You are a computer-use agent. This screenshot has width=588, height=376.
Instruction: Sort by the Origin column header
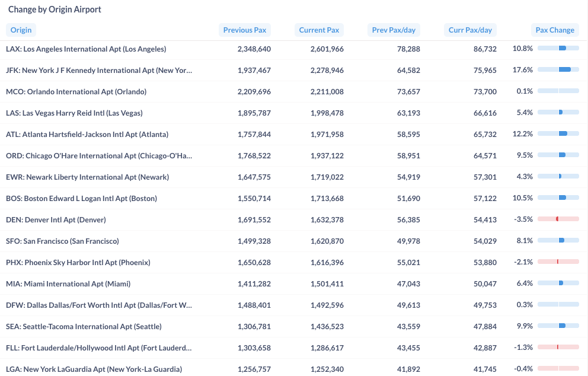click(x=21, y=30)
